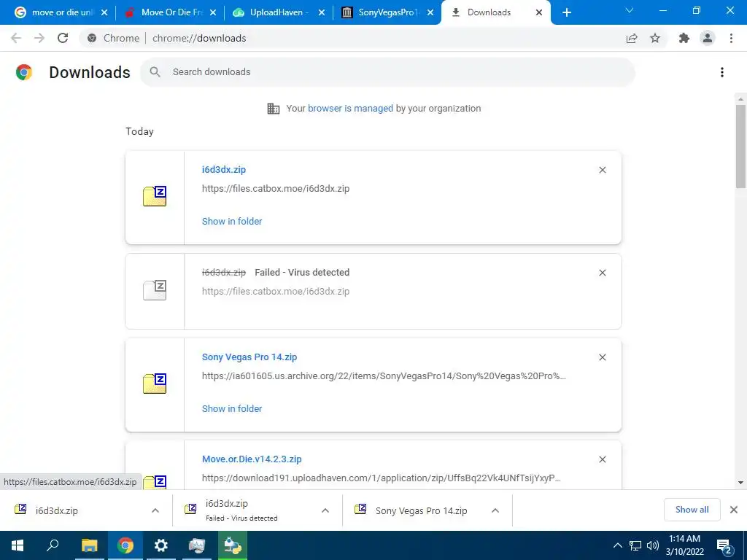Image resolution: width=747 pixels, height=560 pixels.
Task: Open the Extensions puzzle icon
Action: [684, 38]
